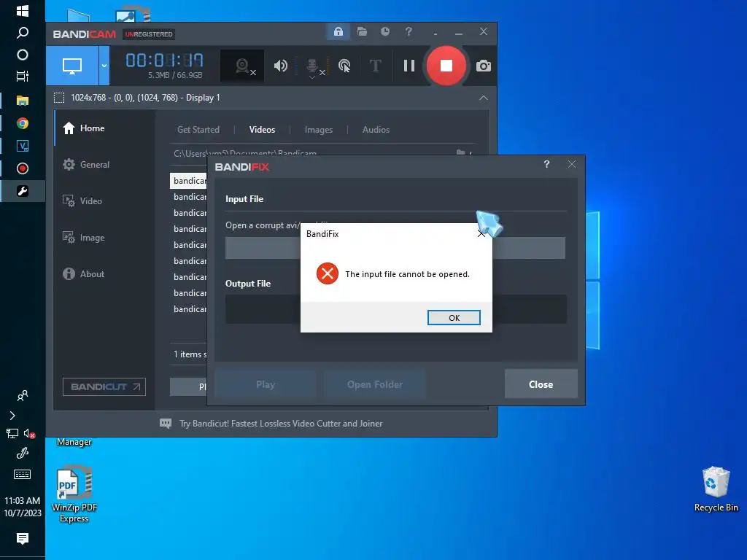This screenshot has height=560, width=747.
Task: Click the Close button in BandiFix window
Action: tap(541, 384)
